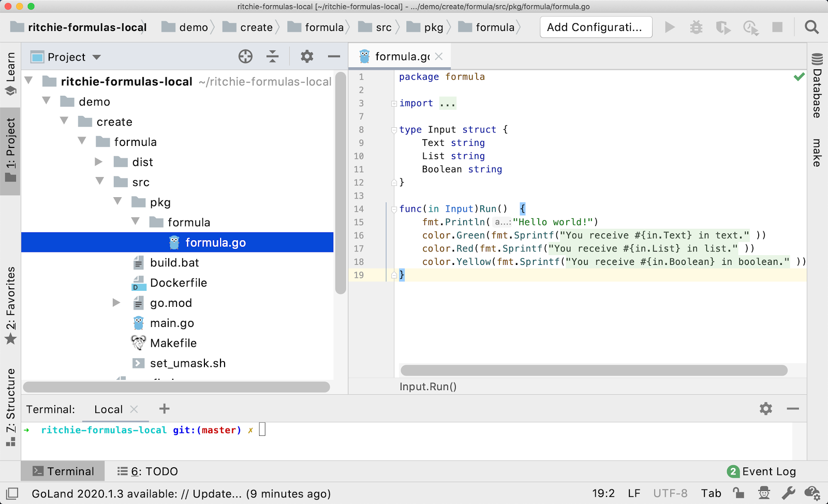This screenshot has height=504, width=828.
Task: Open the make side panel
Action: pyautogui.click(x=817, y=153)
